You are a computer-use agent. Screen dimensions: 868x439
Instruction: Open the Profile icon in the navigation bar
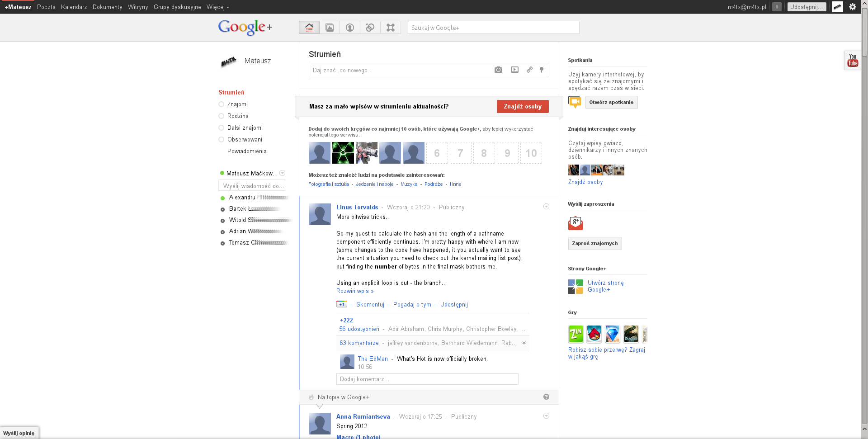(350, 28)
